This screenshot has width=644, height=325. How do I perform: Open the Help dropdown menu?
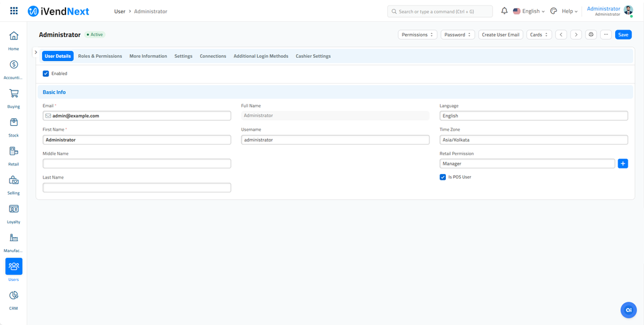click(570, 11)
